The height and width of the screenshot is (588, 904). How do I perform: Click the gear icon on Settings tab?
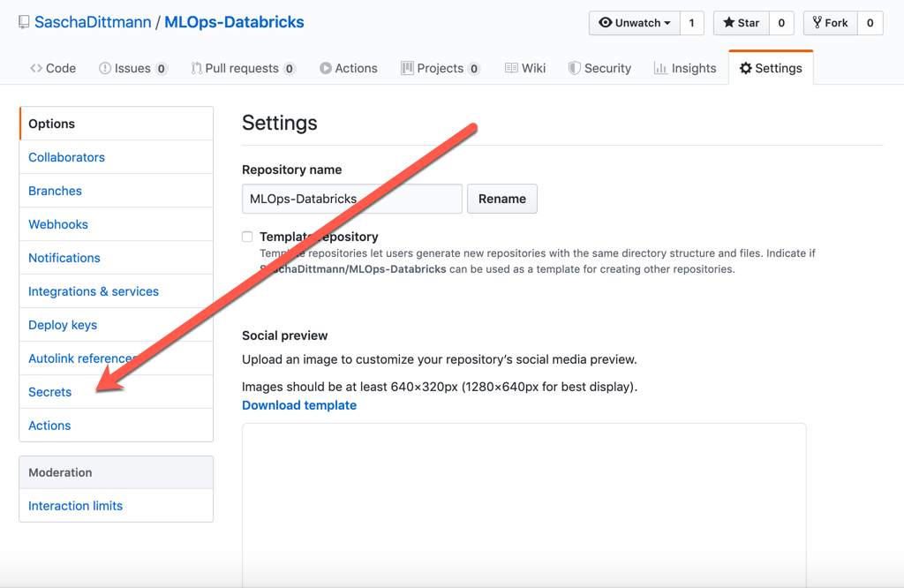click(x=745, y=68)
